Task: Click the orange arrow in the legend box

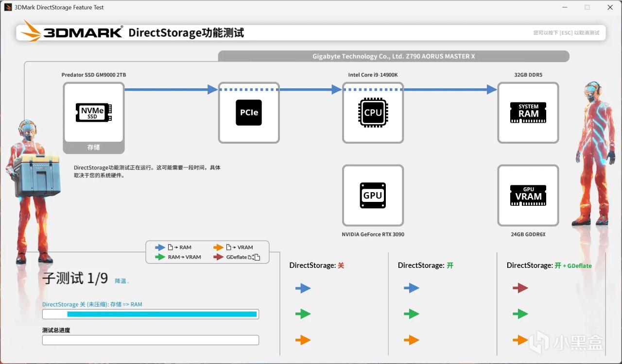Action: pos(218,248)
